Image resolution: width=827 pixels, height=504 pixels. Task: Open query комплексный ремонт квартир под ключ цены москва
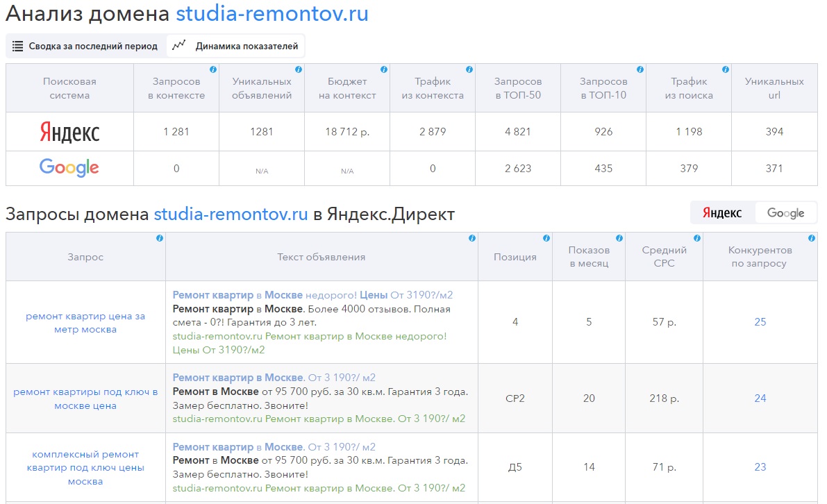point(85,468)
